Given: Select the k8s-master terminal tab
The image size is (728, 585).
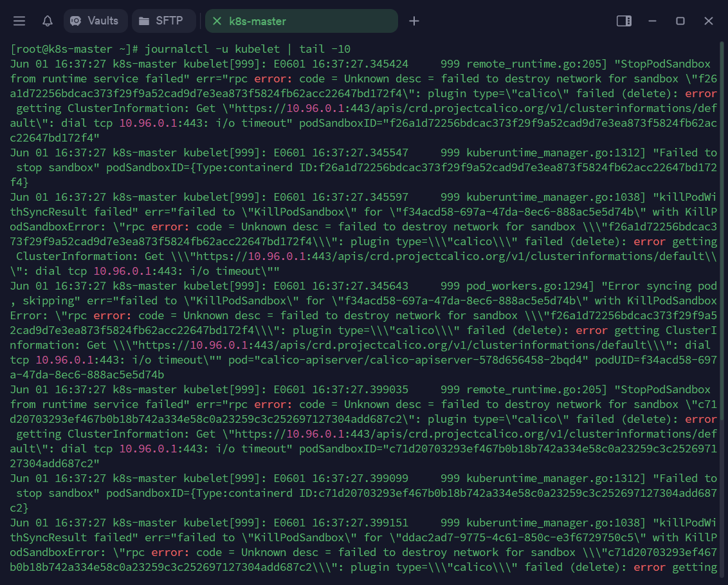Looking at the screenshot, I should 302,21.
